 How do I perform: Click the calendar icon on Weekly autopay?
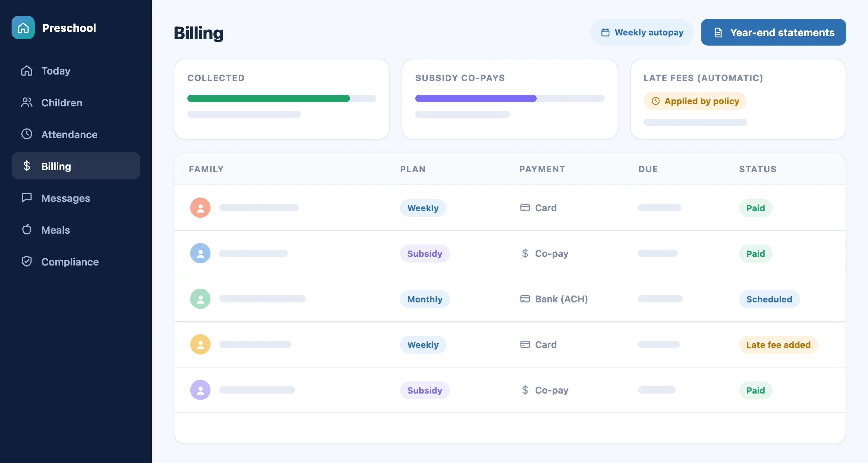pos(605,33)
